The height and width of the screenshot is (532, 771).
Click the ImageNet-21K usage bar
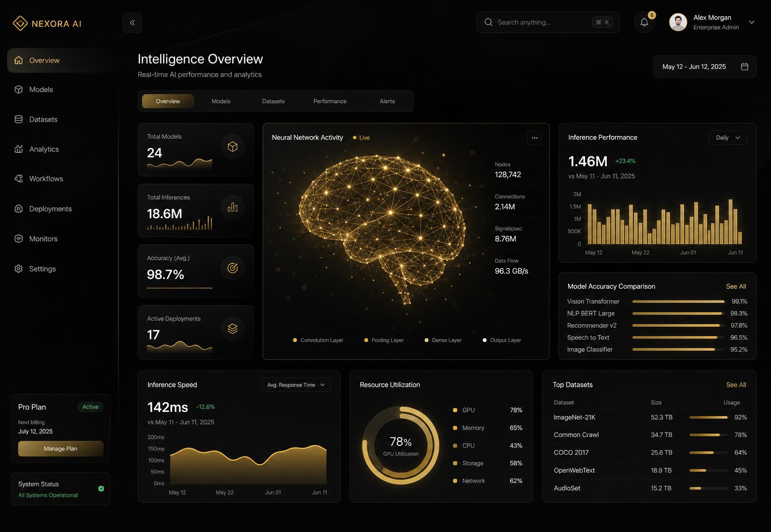(x=708, y=417)
